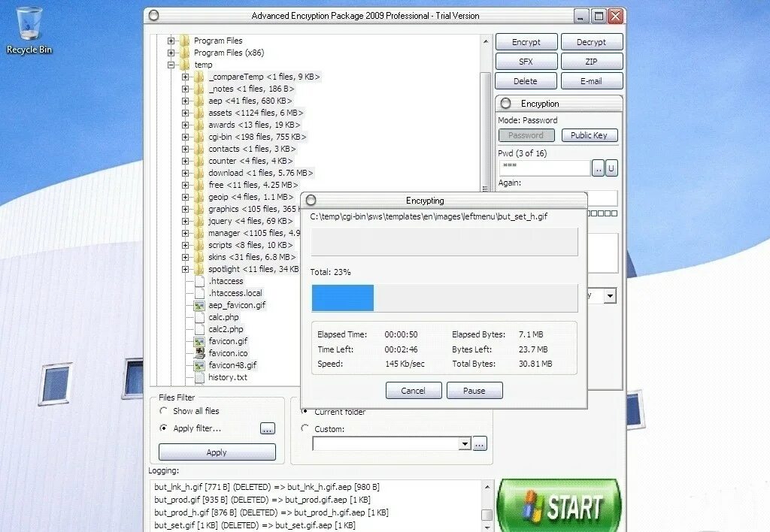The height and width of the screenshot is (532, 770).
Task: Click the but_prod.gif log entry
Action: [x=262, y=500]
